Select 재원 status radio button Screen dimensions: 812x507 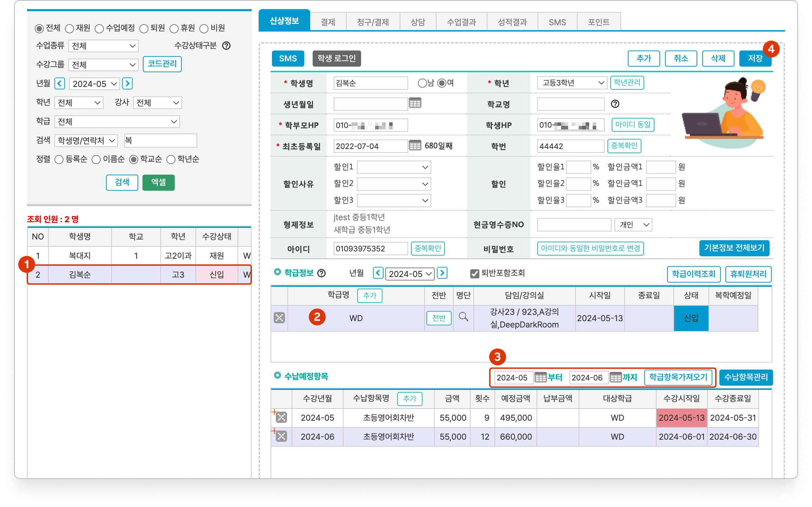(69, 28)
